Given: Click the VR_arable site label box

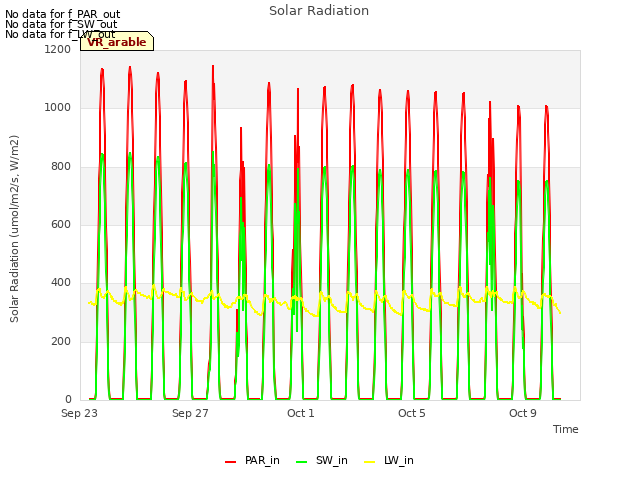Looking at the screenshot, I should pos(117,41).
